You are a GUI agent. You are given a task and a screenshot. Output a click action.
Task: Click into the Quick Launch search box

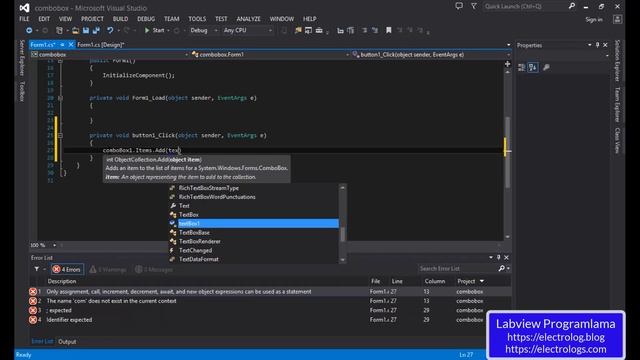click(526, 7)
